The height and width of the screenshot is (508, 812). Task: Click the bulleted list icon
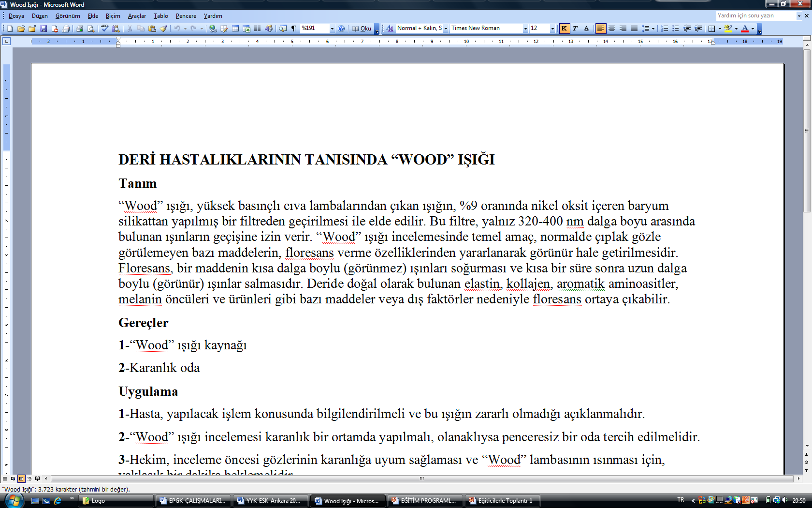[x=676, y=29]
